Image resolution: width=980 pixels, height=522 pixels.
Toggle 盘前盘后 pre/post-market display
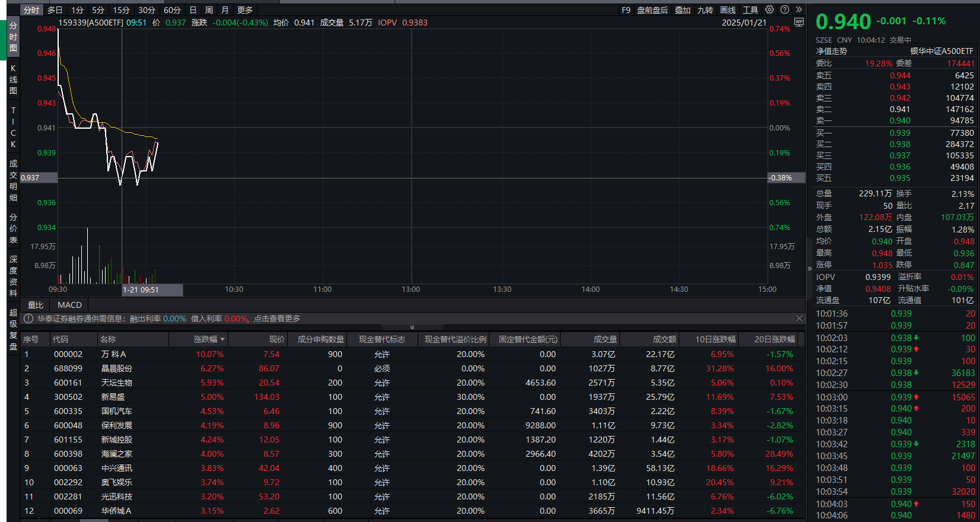pos(652,10)
